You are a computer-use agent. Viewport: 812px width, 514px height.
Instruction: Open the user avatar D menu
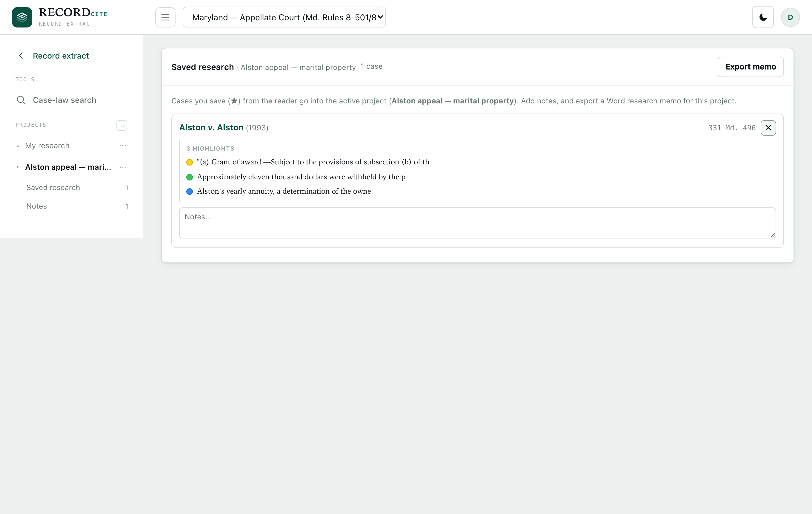click(x=790, y=17)
